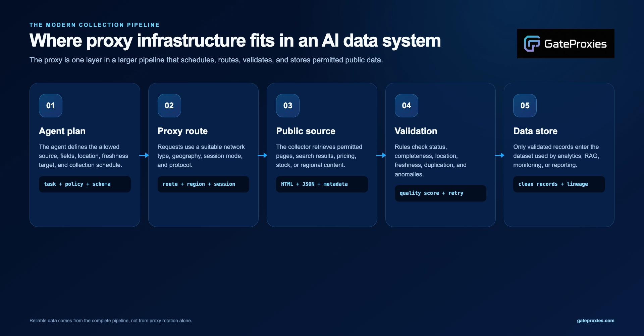Select the "Data store" card heading

[535, 131]
